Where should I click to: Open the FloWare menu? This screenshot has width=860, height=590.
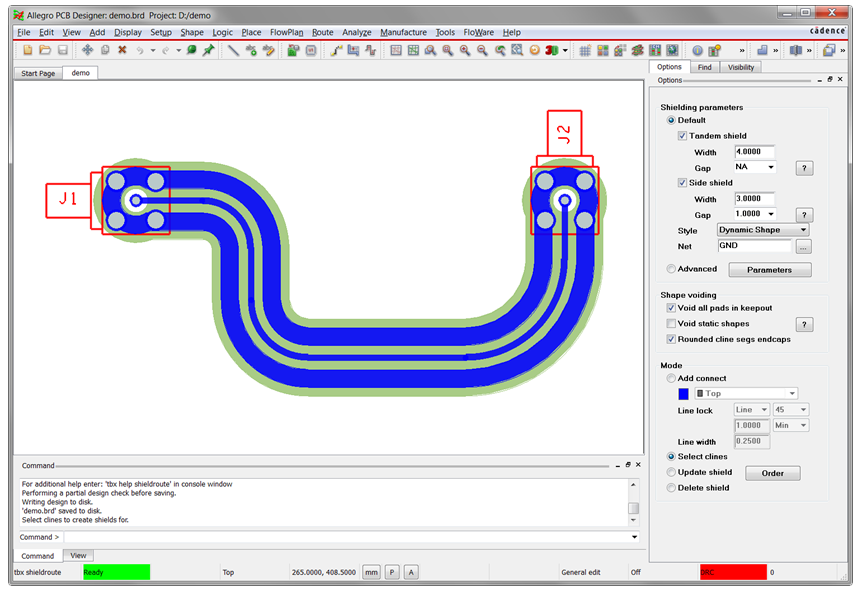coord(478,32)
